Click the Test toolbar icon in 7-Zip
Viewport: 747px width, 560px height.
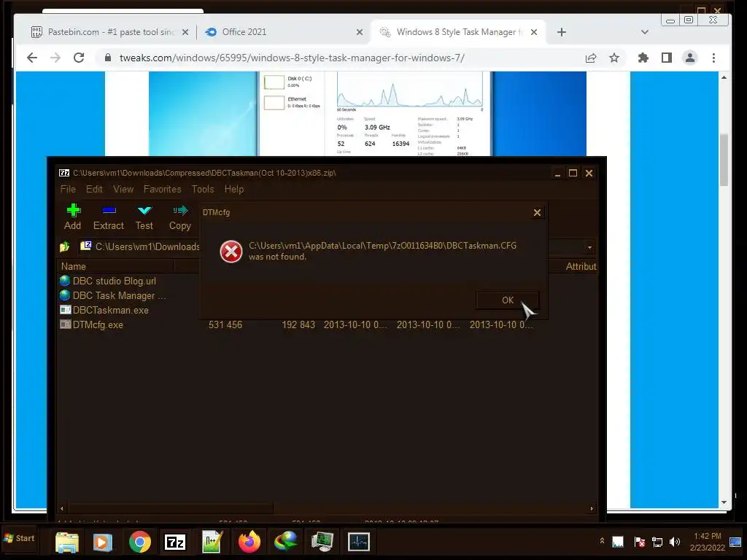click(144, 217)
